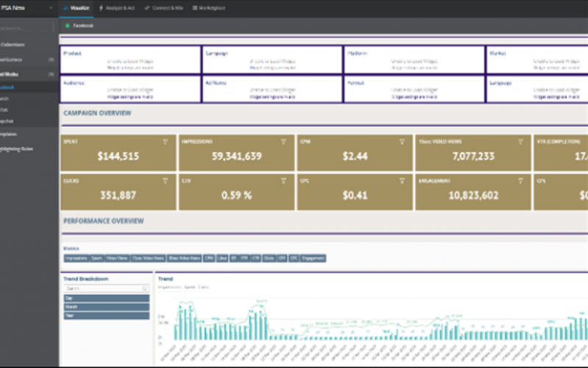Open filter on the Video Views card
This screenshot has width=588, height=368.
coord(522,141)
